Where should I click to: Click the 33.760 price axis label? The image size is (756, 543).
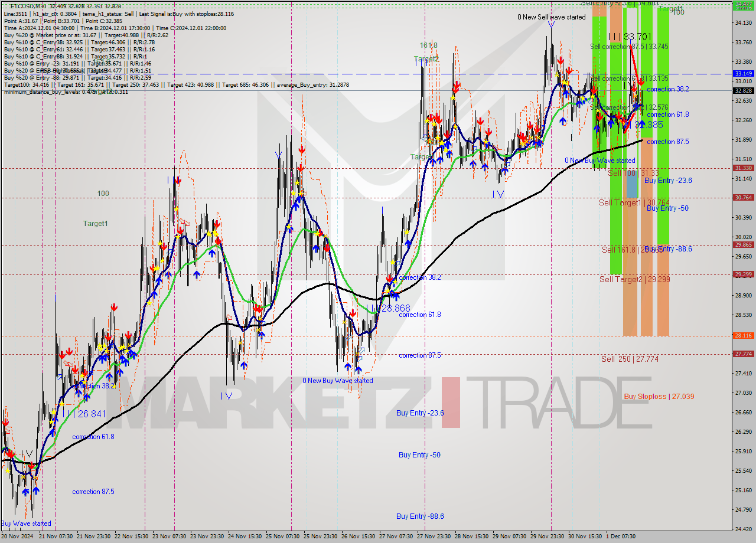pos(743,42)
